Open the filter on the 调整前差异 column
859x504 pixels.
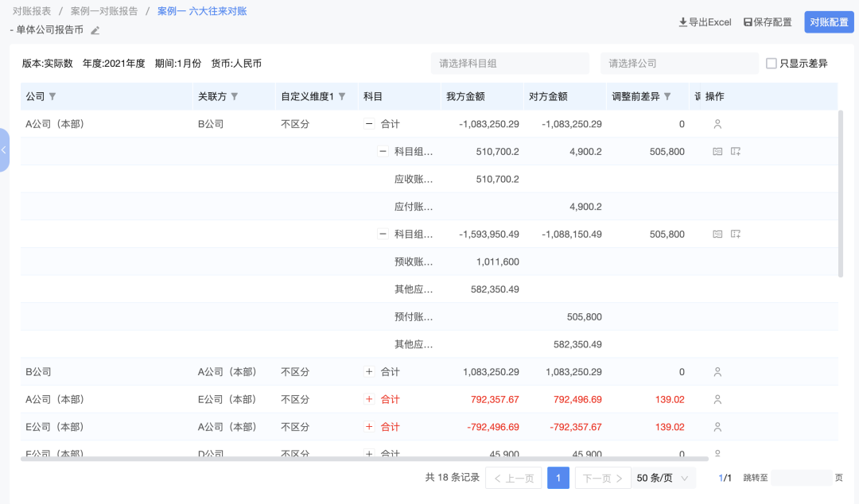click(x=668, y=95)
